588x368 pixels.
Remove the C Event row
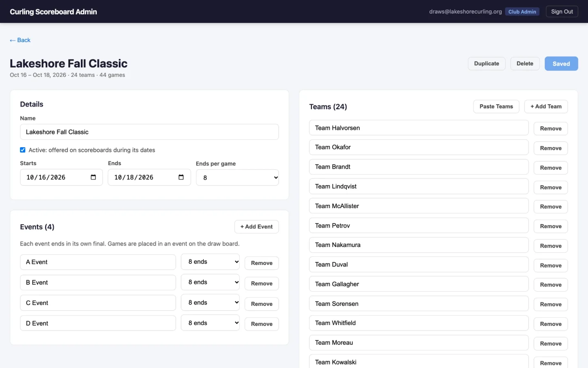coord(262,304)
